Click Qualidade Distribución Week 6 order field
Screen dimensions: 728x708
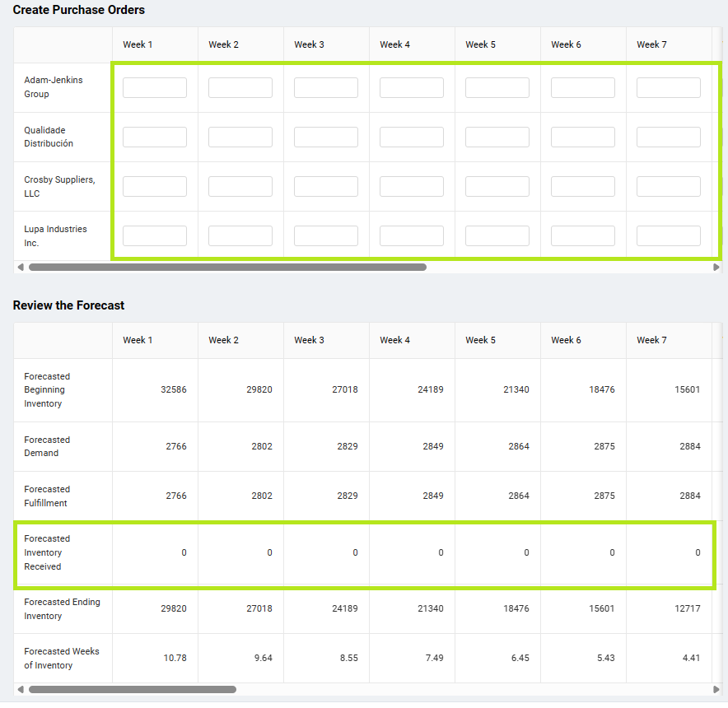click(583, 137)
